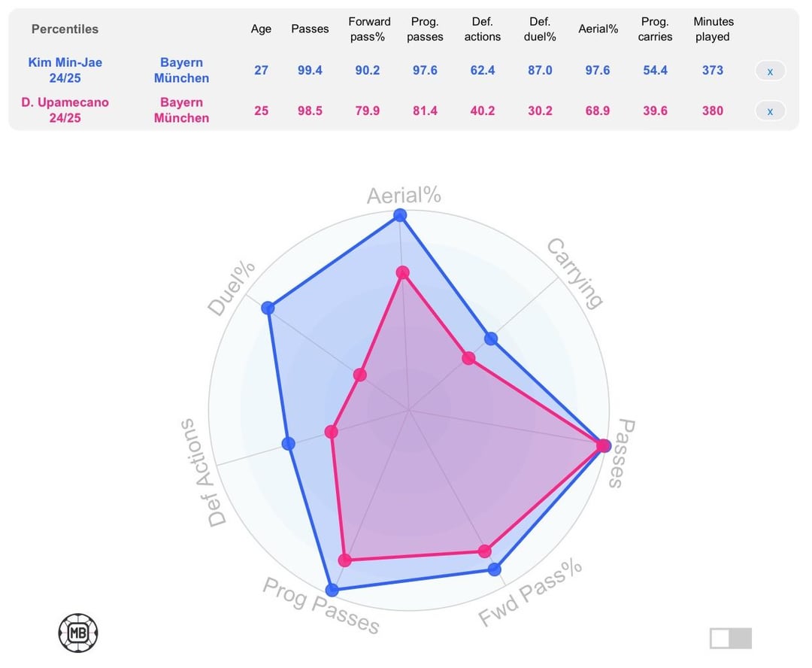
Task: Click the Percentiles table heading
Action: click(65, 29)
